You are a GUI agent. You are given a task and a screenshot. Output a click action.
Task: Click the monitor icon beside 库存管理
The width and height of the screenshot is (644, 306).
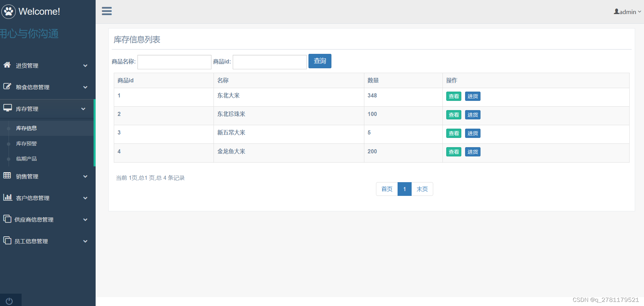pos(8,108)
